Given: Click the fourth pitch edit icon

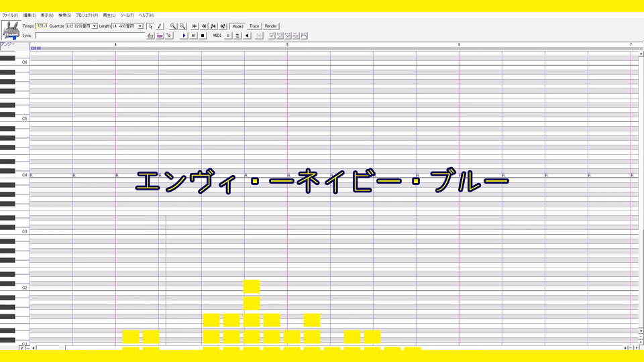Looking at the screenshot, I should 296,36.
